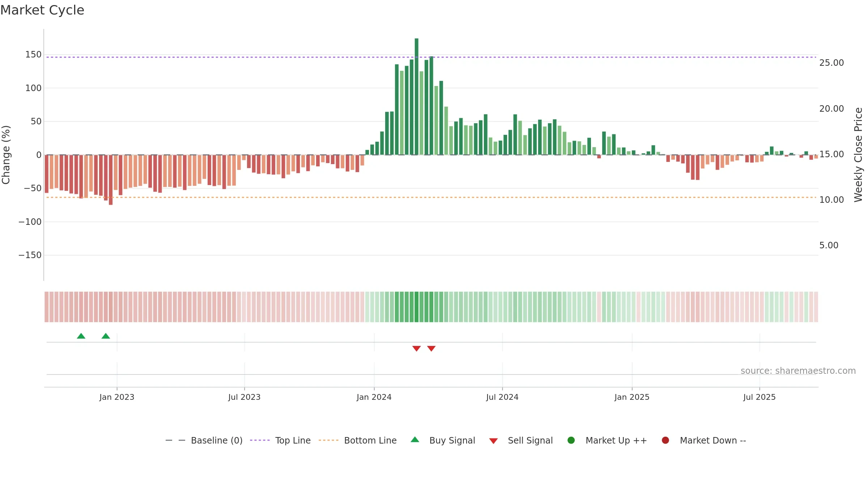The width and height of the screenshot is (868, 488).
Task: Click the 100 value on Change axis
Action: [x=33, y=88]
